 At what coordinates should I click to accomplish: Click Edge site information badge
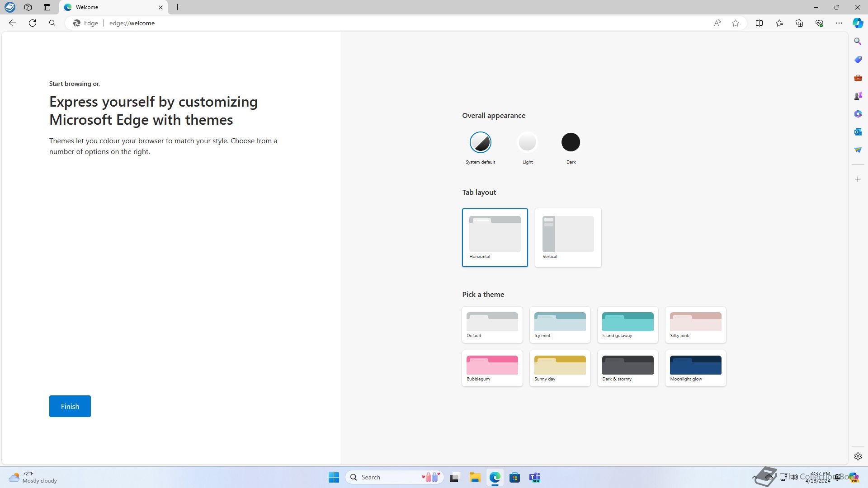[86, 23]
